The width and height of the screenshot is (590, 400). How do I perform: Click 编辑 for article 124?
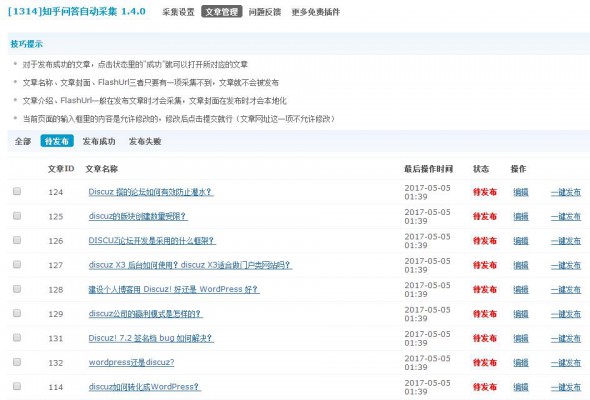521,192
